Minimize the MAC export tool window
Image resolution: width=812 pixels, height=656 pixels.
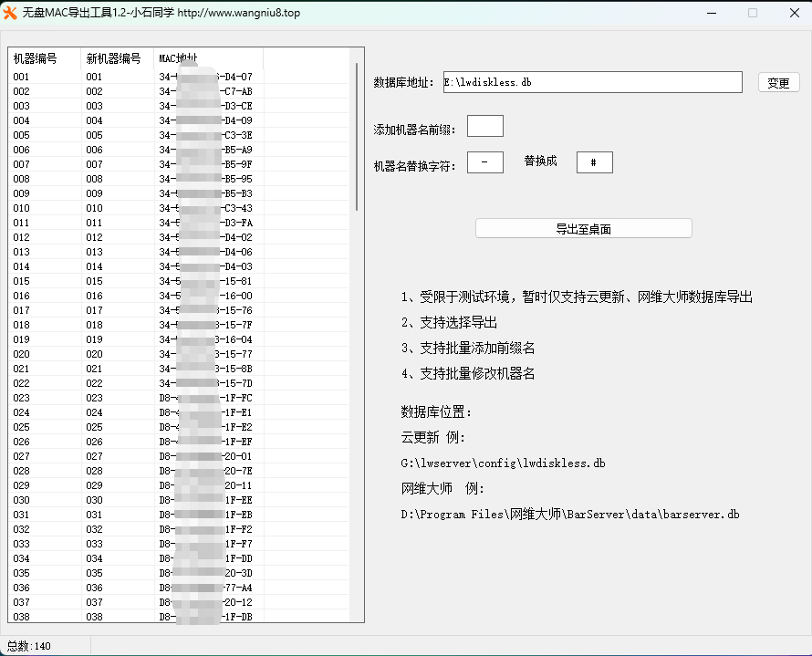coord(711,13)
